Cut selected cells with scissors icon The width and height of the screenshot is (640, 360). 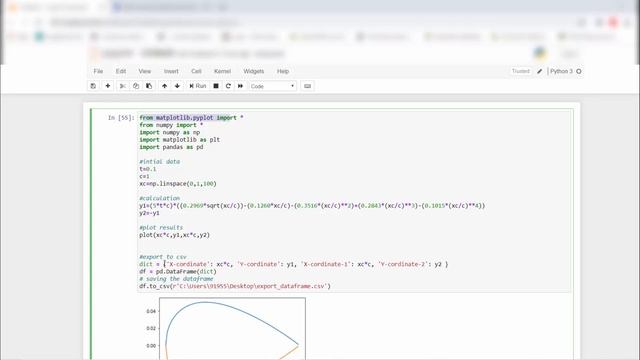click(x=122, y=86)
